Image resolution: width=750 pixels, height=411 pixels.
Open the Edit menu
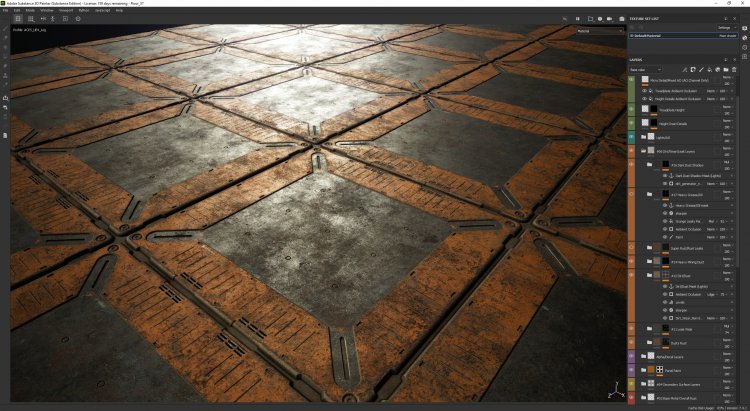[17, 10]
